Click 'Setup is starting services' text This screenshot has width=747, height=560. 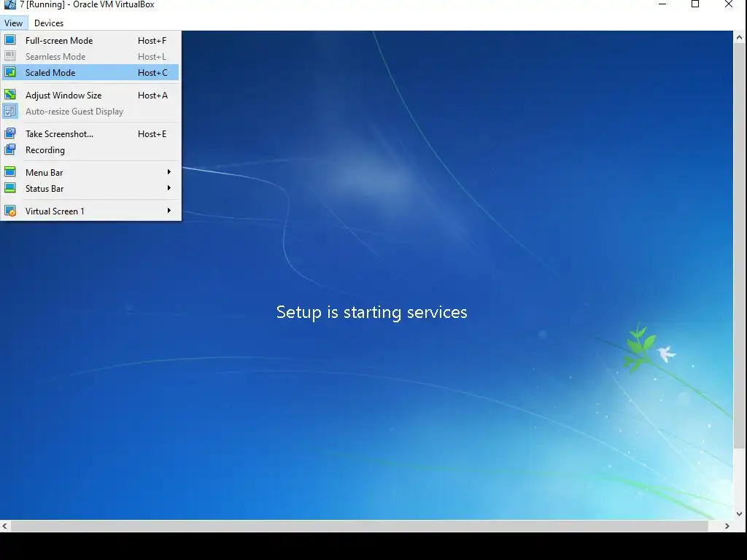click(371, 312)
